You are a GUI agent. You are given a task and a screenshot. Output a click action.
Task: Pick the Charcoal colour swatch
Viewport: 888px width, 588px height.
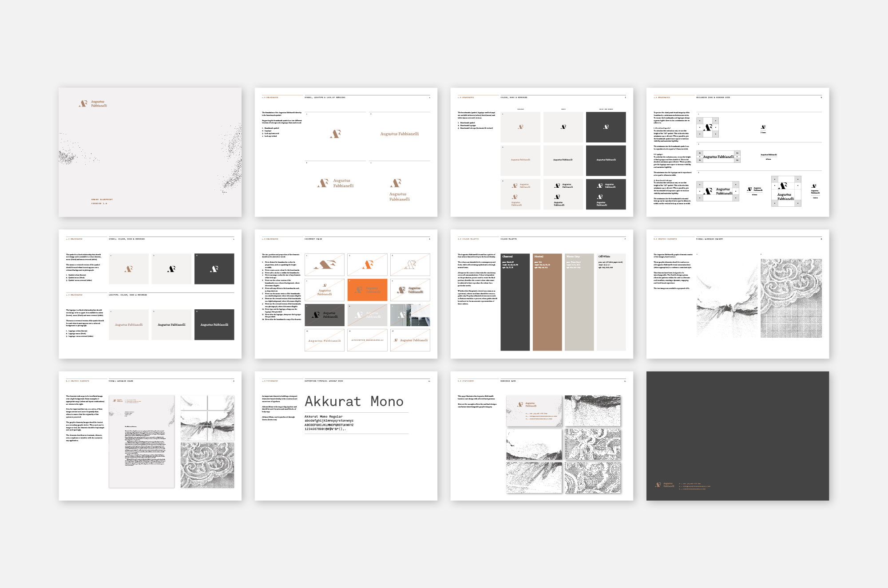pyautogui.click(x=515, y=302)
